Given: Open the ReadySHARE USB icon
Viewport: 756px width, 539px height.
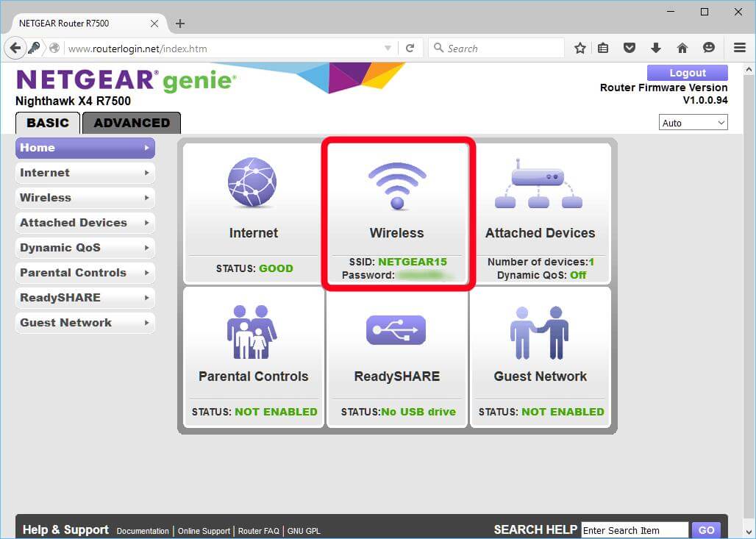Looking at the screenshot, I should (x=396, y=329).
